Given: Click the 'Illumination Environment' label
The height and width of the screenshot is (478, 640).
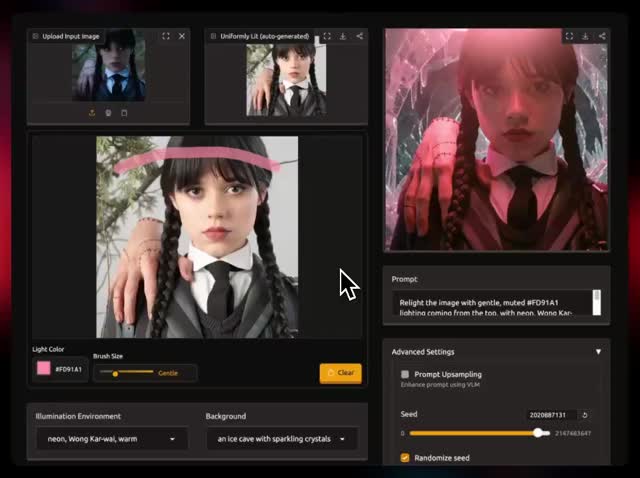Looking at the screenshot, I should [x=78, y=416].
